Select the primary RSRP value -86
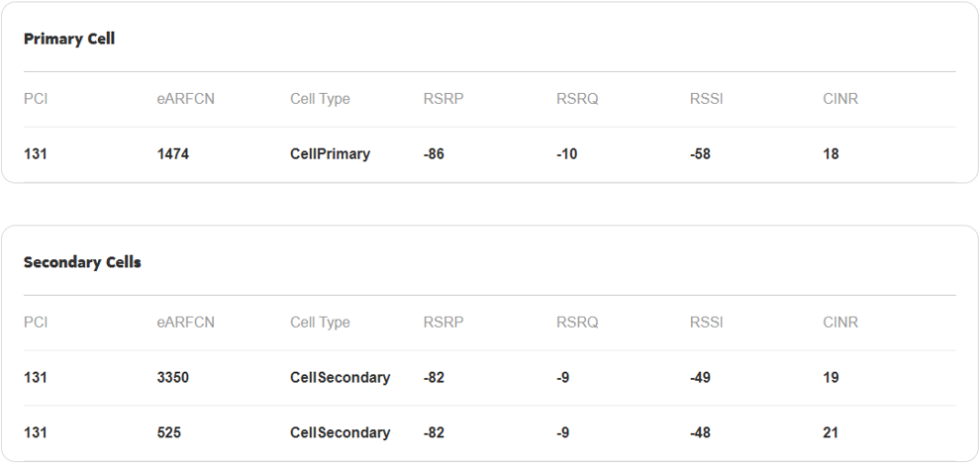 [x=434, y=153]
